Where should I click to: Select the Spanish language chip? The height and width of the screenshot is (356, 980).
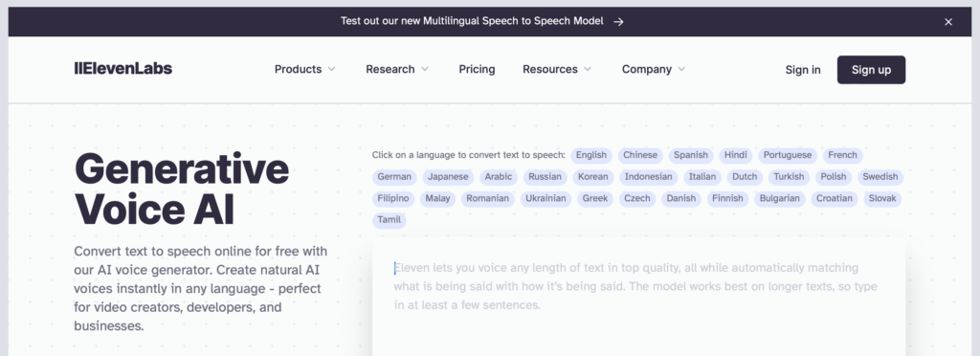click(691, 156)
